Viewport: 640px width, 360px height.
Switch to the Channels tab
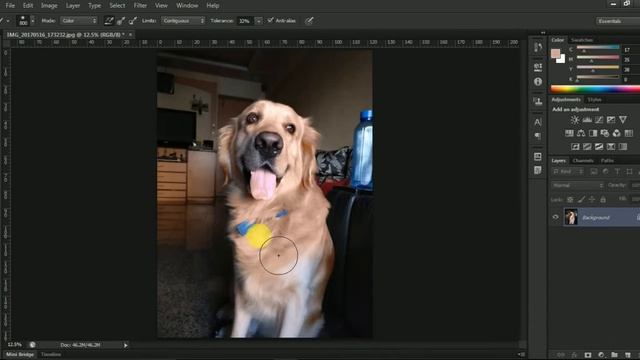(583, 160)
